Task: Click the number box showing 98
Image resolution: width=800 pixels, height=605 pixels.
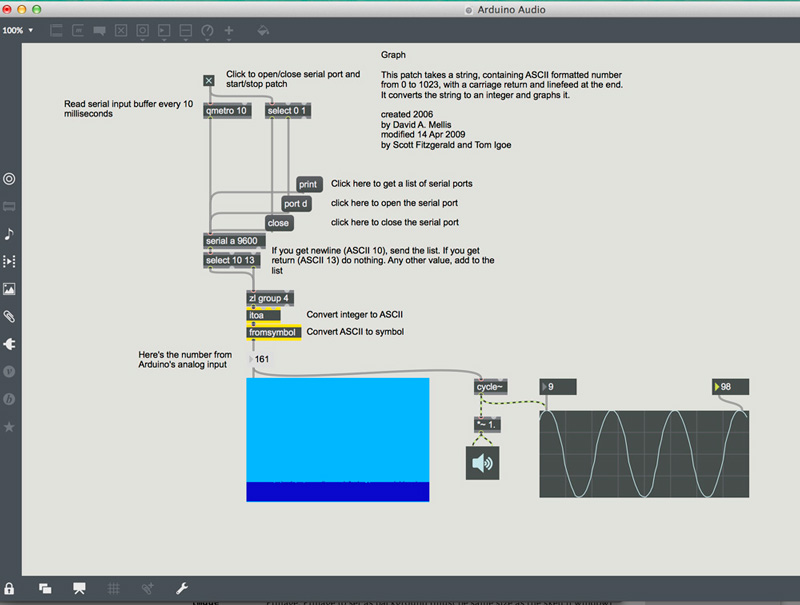Action: coord(731,387)
